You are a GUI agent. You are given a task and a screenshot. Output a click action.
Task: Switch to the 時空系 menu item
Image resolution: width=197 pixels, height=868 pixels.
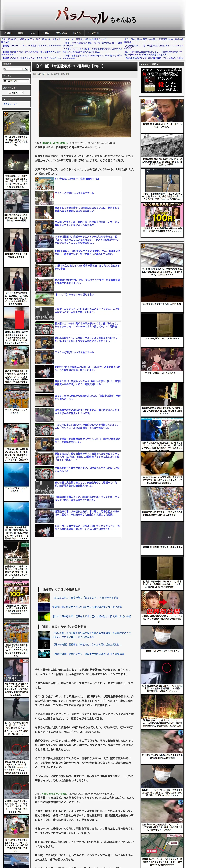77,33
